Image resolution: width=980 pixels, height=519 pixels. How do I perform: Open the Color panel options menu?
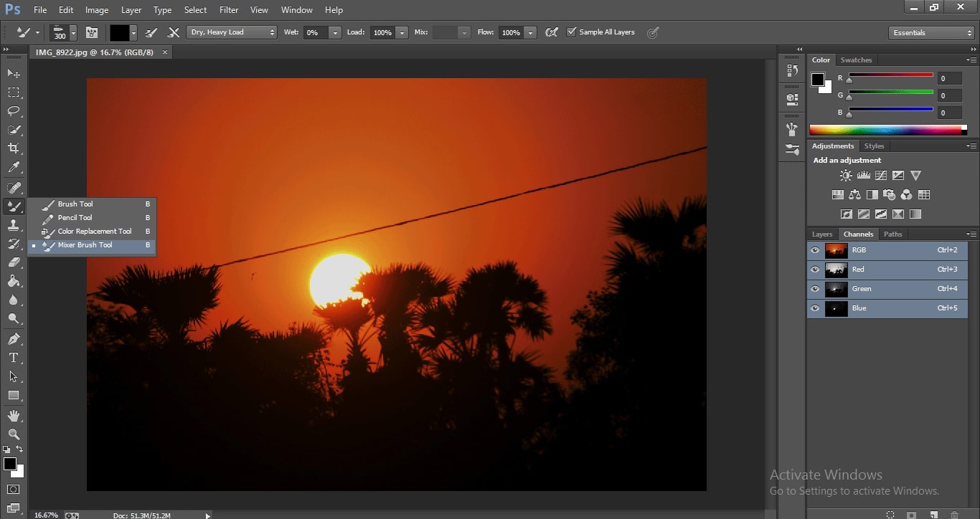tap(971, 60)
